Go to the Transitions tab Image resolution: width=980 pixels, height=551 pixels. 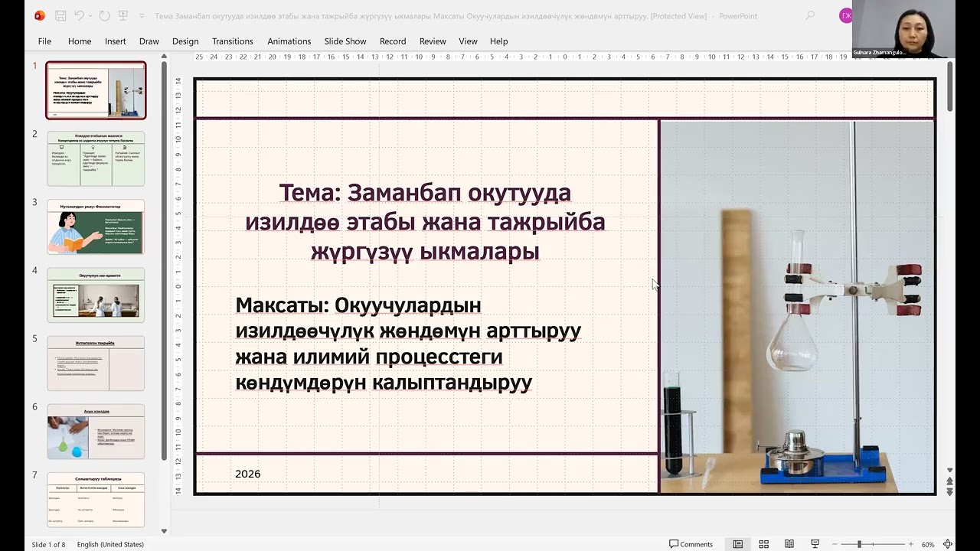[233, 41]
